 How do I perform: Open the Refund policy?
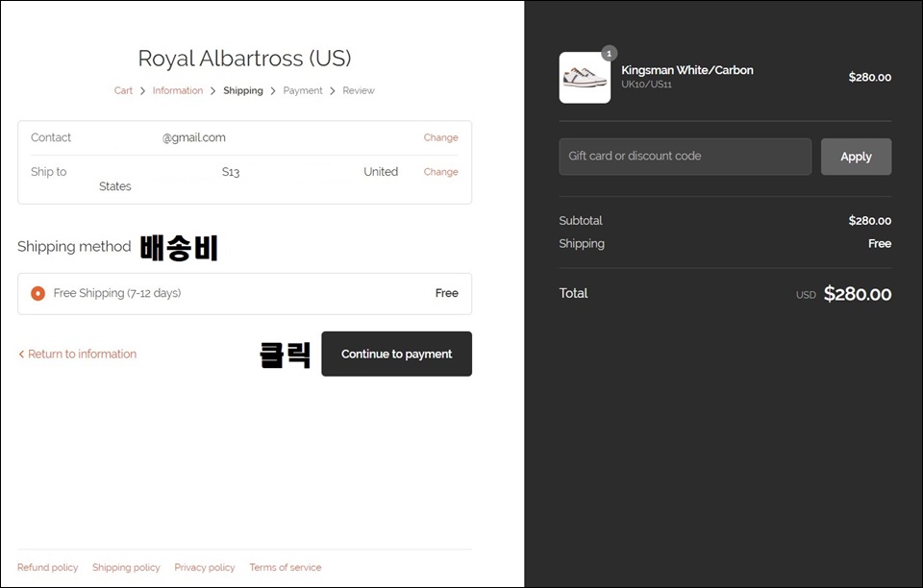(48, 568)
